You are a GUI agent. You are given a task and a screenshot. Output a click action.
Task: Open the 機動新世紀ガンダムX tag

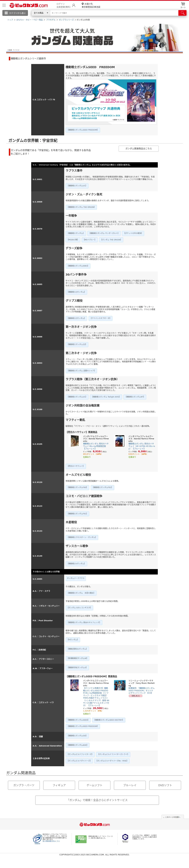(x=77, y=667)
